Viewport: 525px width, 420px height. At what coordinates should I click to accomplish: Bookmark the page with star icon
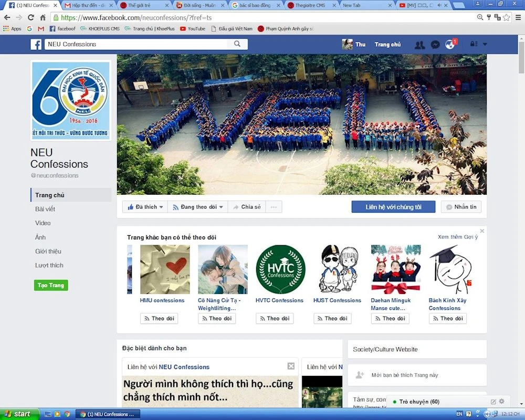[506, 17]
